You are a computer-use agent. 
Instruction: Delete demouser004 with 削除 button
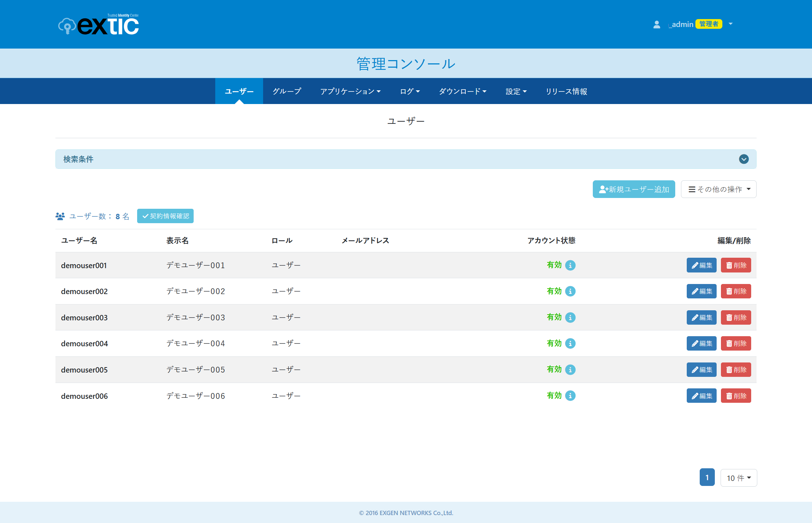click(x=736, y=343)
